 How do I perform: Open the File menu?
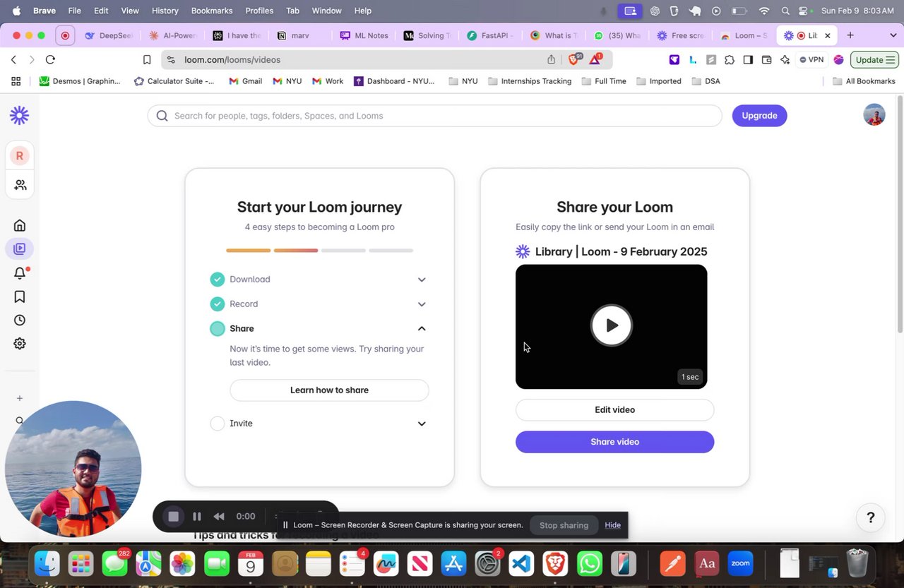coord(74,11)
